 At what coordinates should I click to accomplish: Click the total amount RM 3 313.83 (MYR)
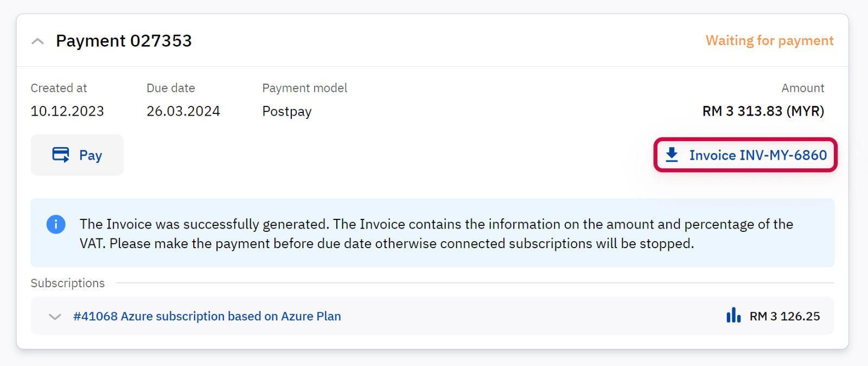point(763,111)
